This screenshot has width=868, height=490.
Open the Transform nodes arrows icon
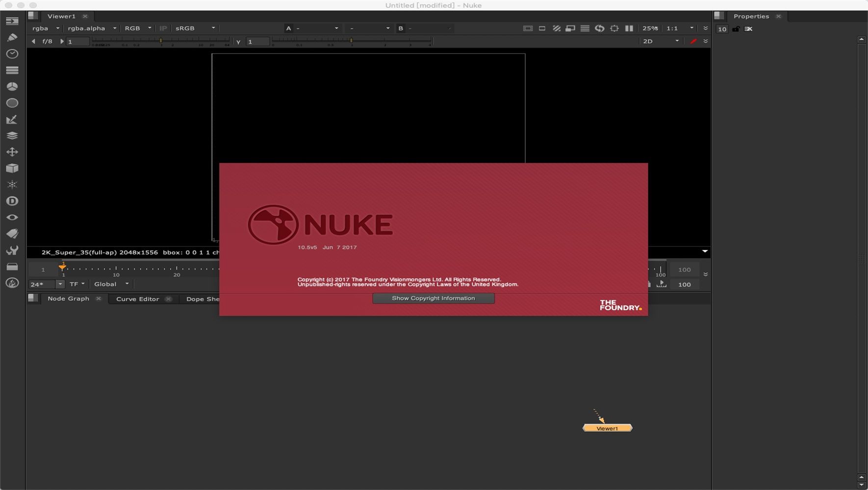[12, 152]
